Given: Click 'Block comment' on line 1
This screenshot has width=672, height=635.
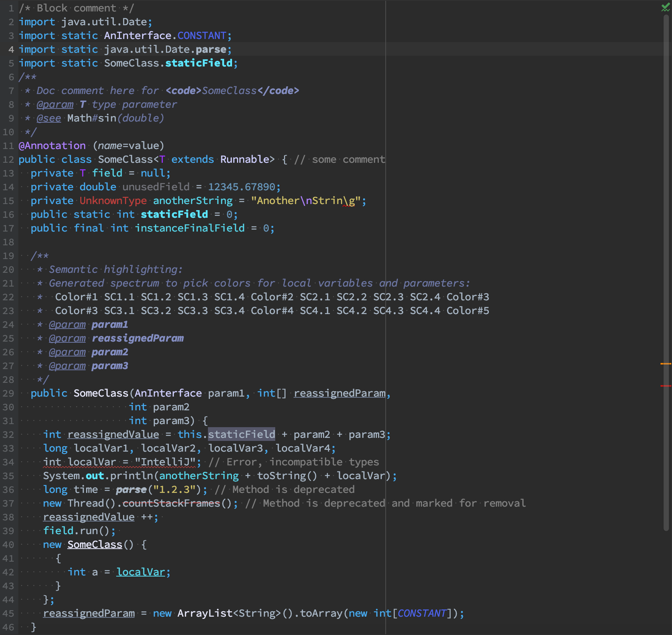Looking at the screenshot, I should (76, 8).
